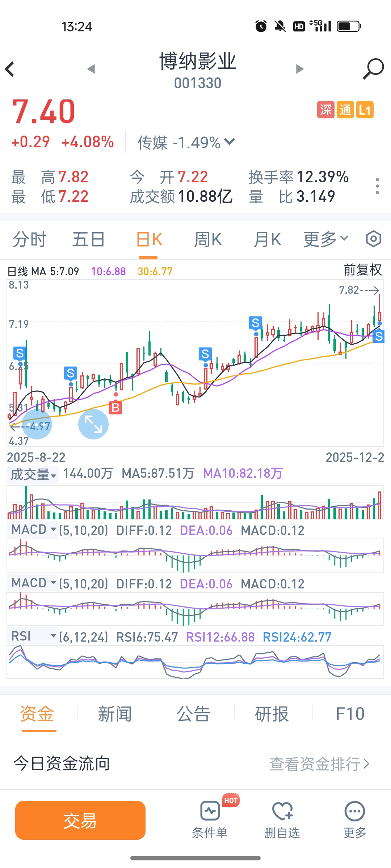Open the search magnifier icon
Viewport: 391px width, 868px height.
373,69
